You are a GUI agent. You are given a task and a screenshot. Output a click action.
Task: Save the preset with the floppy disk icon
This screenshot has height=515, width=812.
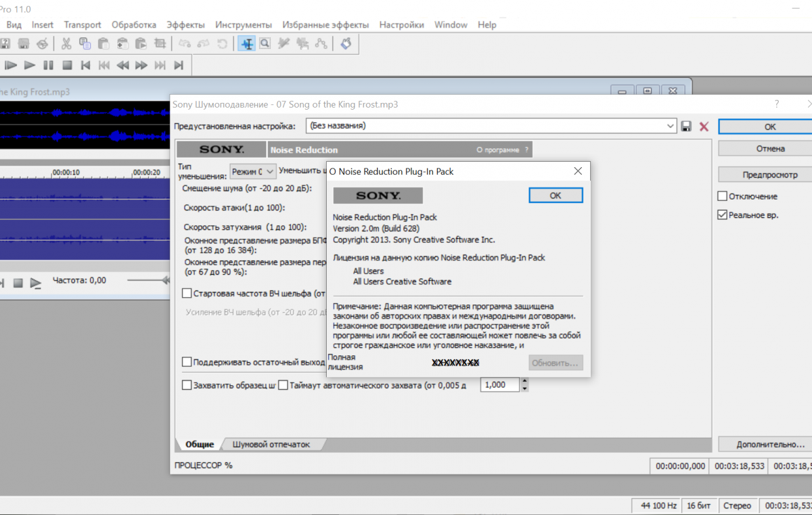point(686,127)
